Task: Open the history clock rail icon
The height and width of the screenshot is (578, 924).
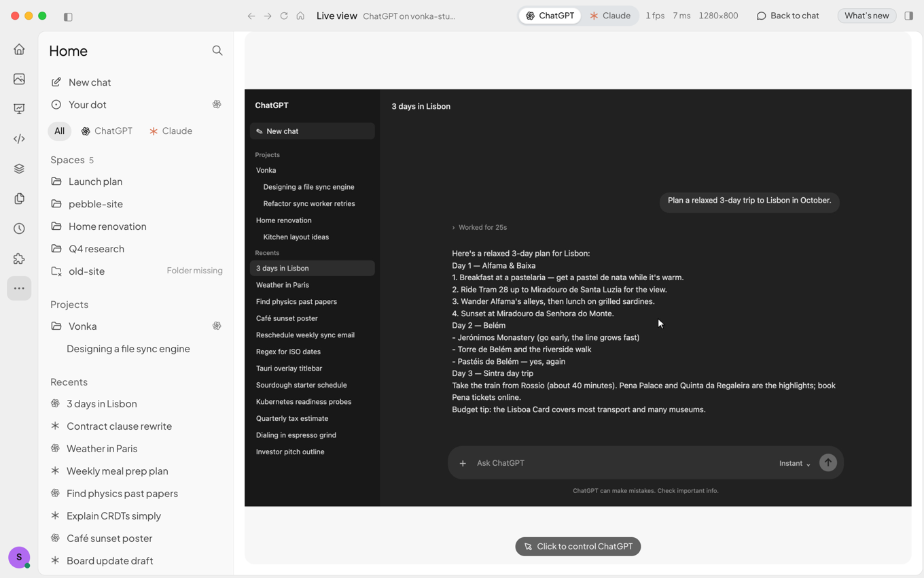Action: (x=19, y=228)
